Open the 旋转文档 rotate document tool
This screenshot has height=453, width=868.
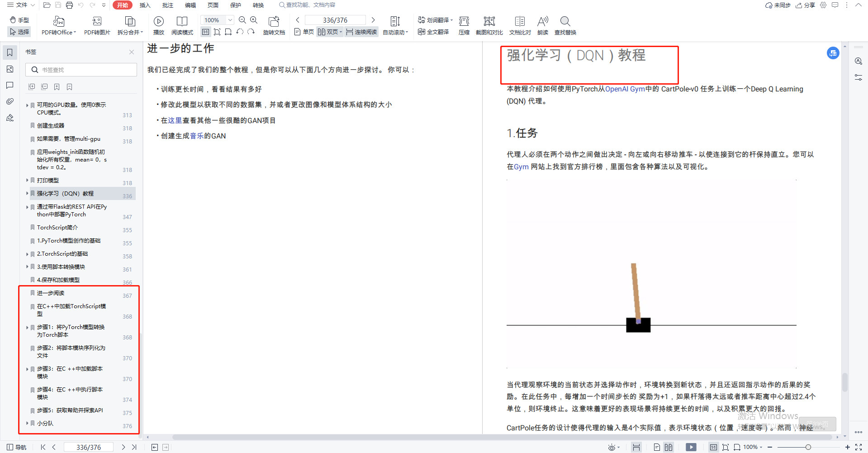(x=274, y=26)
